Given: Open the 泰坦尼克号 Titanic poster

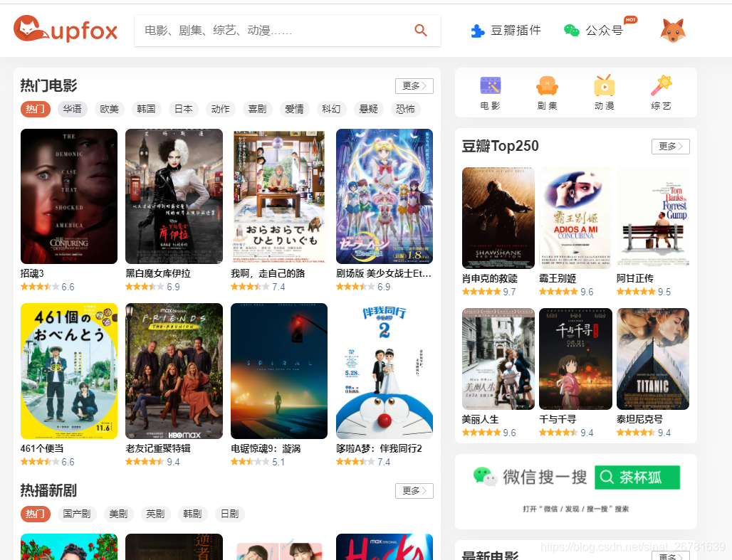Looking at the screenshot, I should click(653, 359).
